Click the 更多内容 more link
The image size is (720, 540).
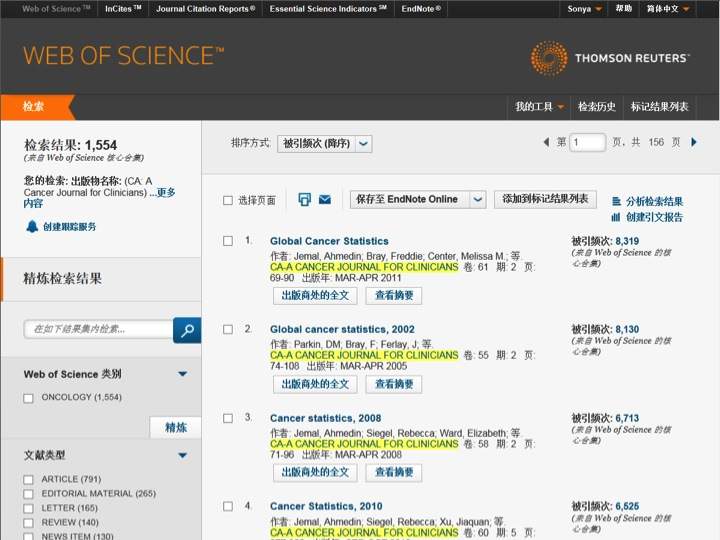165,192
